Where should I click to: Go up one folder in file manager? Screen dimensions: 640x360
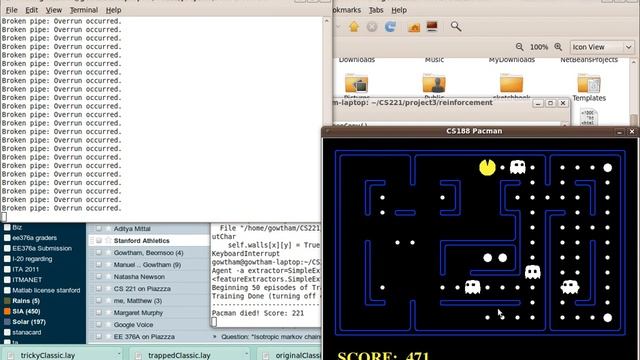pos(354,27)
